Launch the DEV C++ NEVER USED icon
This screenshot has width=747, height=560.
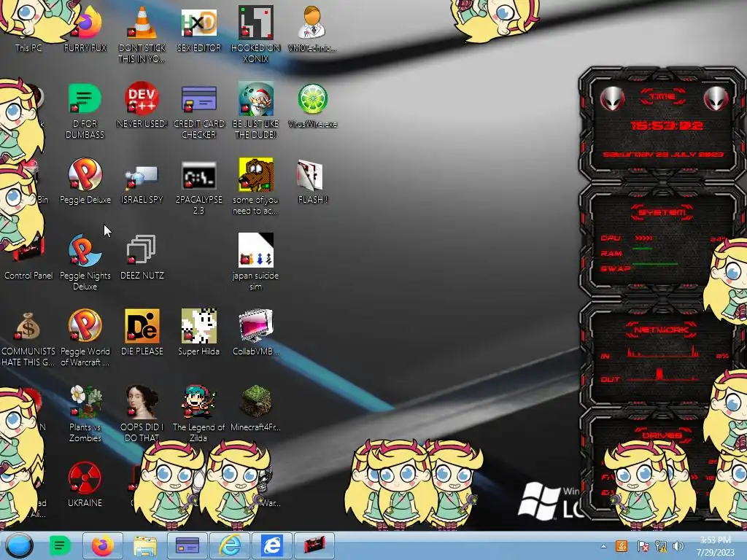(x=142, y=105)
